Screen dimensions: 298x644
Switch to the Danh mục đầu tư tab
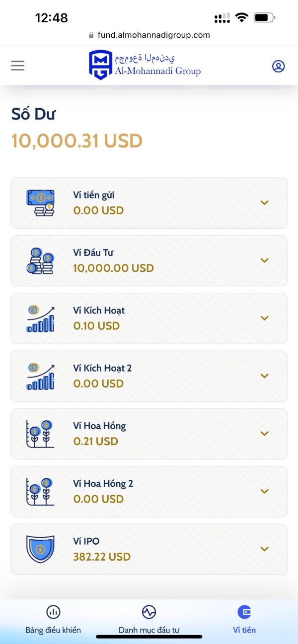[149, 619]
